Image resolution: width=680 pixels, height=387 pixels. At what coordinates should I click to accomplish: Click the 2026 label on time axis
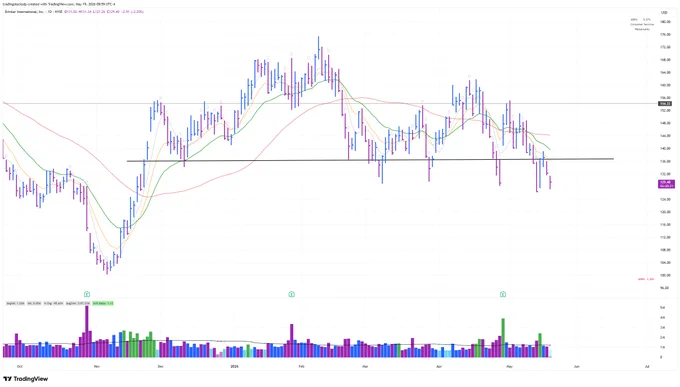pyautogui.click(x=234, y=367)
